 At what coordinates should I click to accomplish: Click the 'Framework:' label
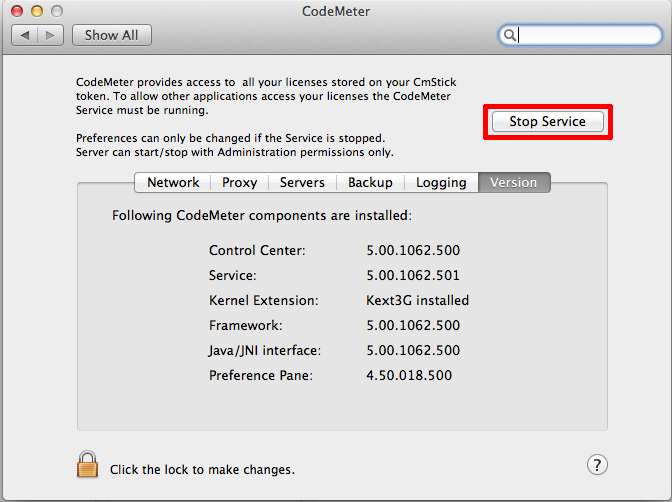point(246,325)
